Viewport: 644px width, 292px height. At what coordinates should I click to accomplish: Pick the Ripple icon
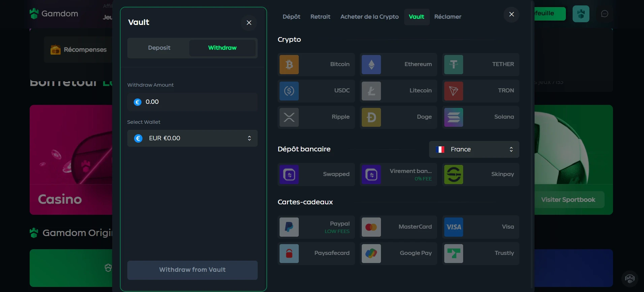[x=289, y=117]
